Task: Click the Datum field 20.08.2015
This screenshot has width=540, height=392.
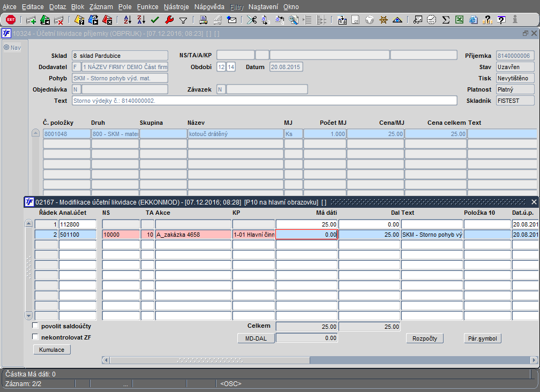Action: pos(286,67)
